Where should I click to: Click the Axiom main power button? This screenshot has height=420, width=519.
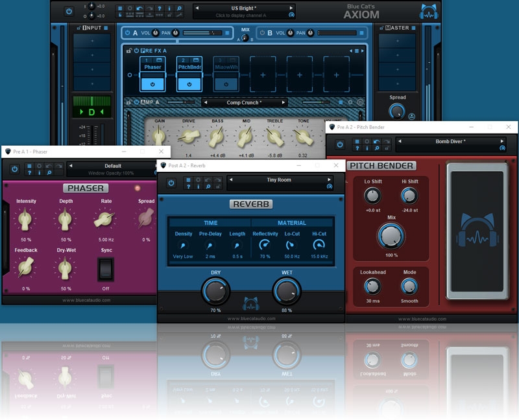pos(69,11)
